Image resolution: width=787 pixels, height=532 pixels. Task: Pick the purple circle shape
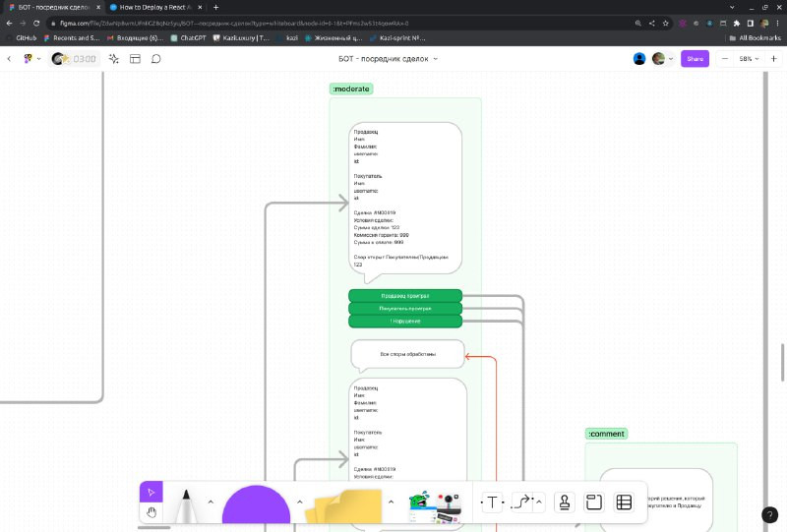pyautogui.click(x=256, y=504)
